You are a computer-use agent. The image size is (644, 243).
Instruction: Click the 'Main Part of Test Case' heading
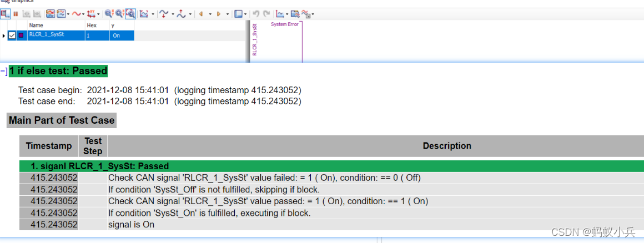[62, 120]
